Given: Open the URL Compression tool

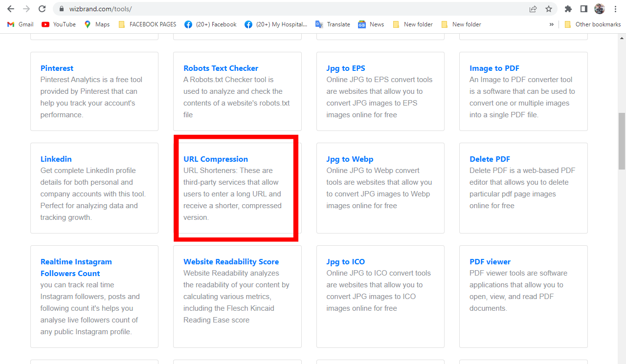Looking at the screenshot, I should pyautogui.click(x=216, y=159).
